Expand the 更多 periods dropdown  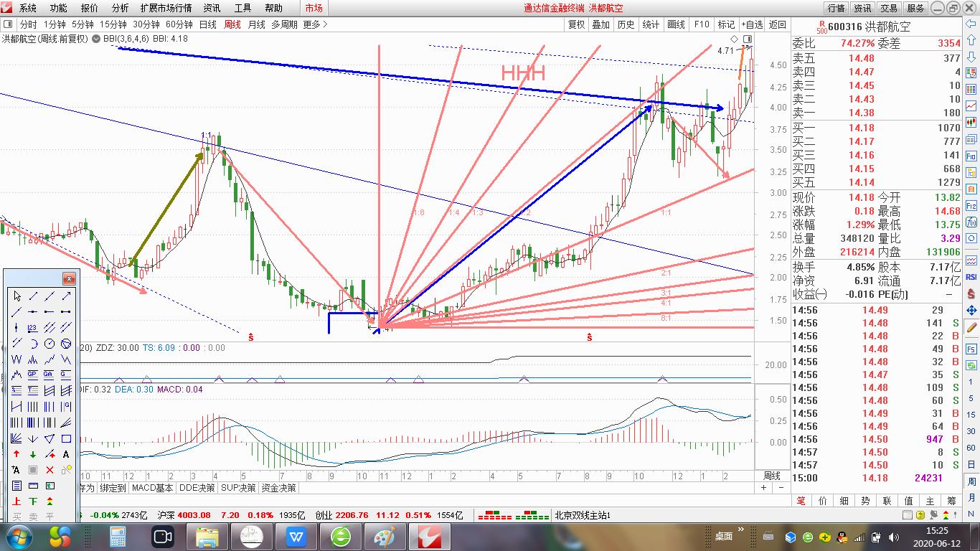coord(316,24)
